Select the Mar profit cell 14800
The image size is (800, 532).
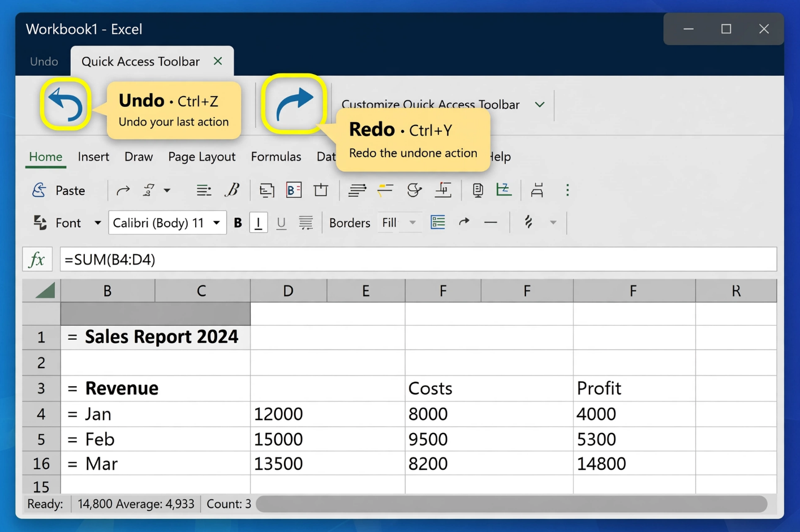pos(634,464)
